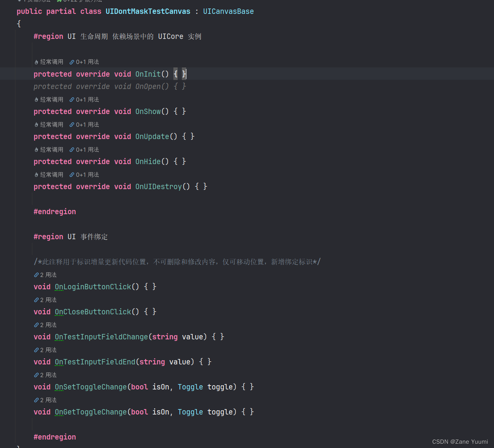Image resolution: width=494 pixels, height=448 pixels.
Task: Open 2 用法 above OnTestInputFieldEnd
Action: tap(45, 350)
